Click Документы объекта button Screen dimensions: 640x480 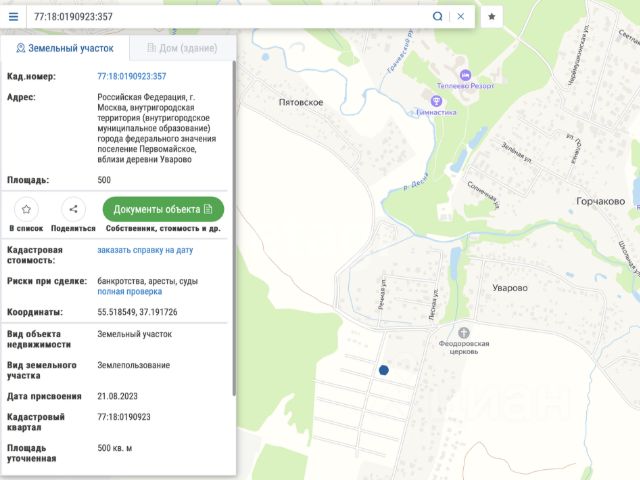[163, 209]
